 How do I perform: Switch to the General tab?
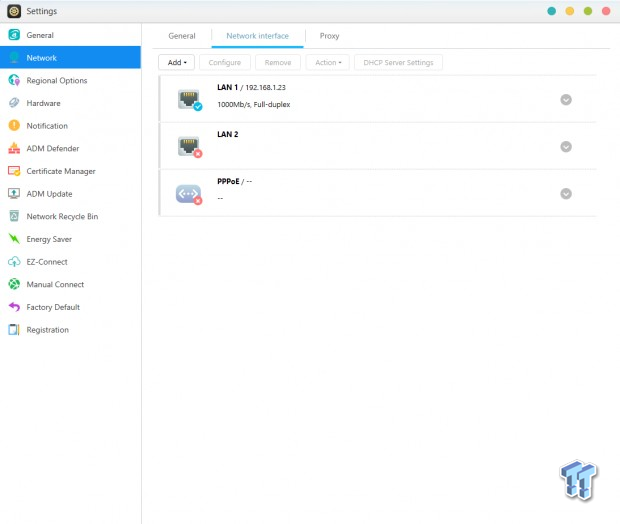tap(182, 36)
